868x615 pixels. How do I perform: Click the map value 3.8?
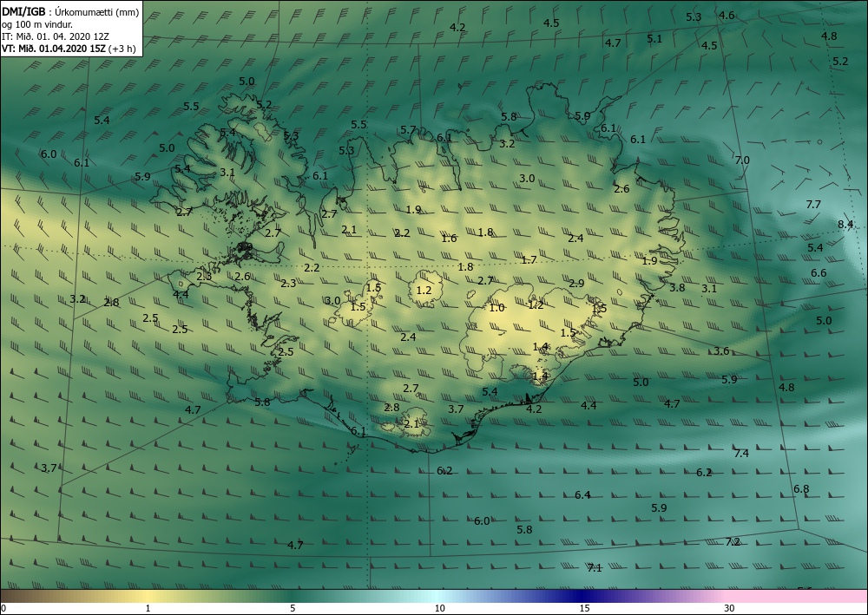tap(677, 288)
